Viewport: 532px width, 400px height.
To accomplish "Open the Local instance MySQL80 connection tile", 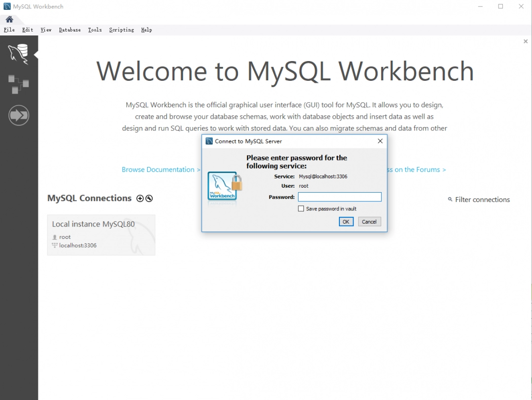I will [101, 234].
